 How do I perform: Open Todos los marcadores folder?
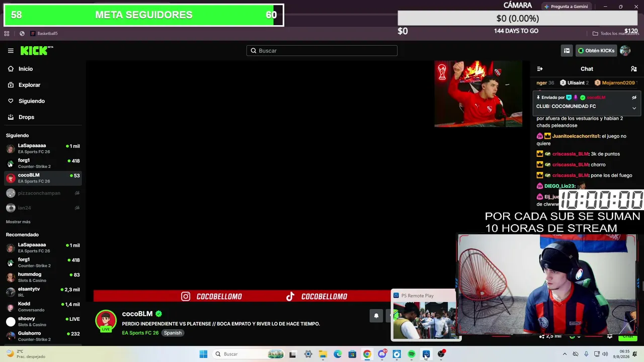[615, 34]
